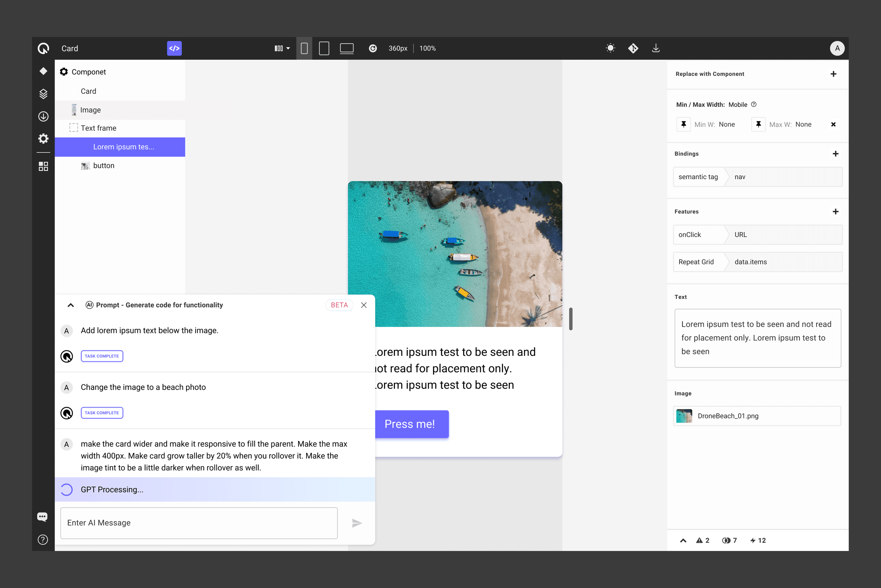This screenshot has width=881, height=588.
Task: Click the Enter AI Message field
Action: pyautogui.click(x=199, y=523)
